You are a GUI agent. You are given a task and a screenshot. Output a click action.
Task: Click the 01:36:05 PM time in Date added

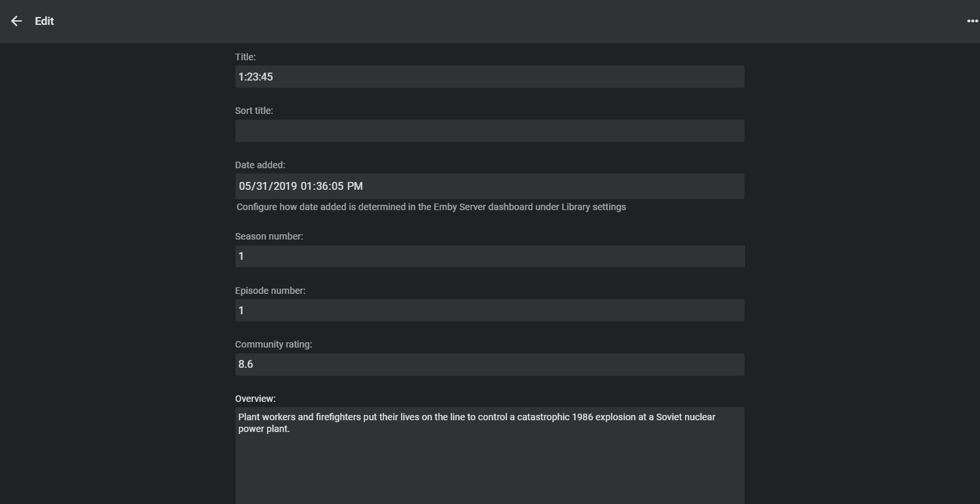332,187
